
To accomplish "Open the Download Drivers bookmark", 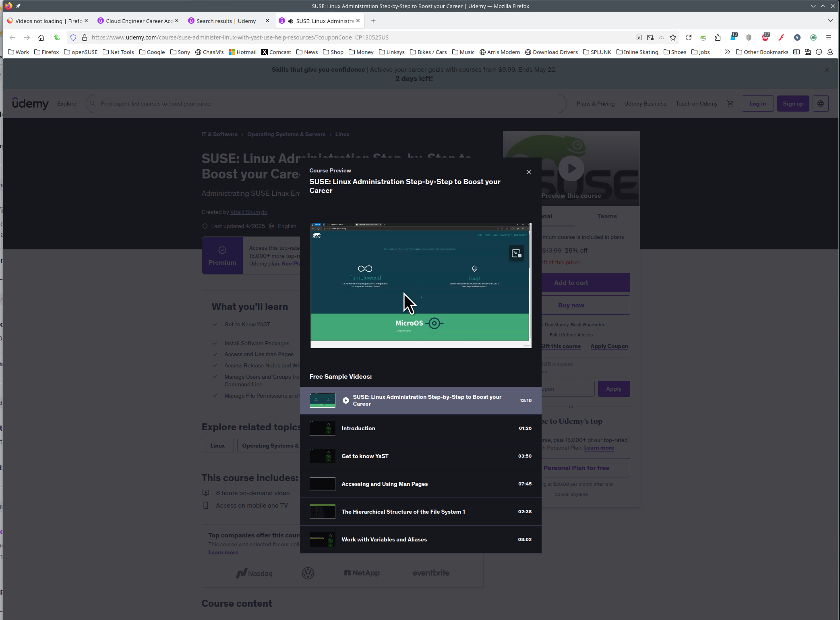I will click(x=551, y=52).
